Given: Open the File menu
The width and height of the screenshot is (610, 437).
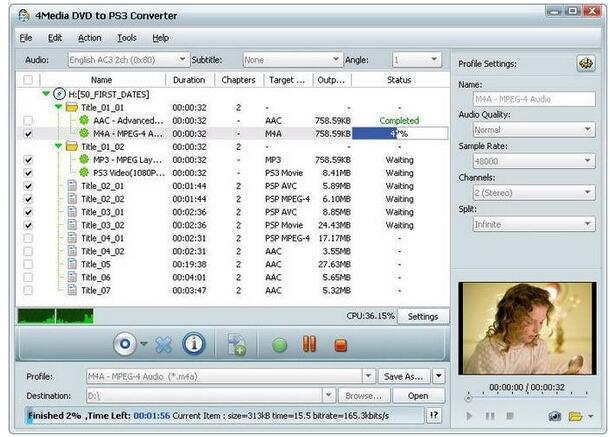Looking at the screenshot, I should click(x=26, y=38).
